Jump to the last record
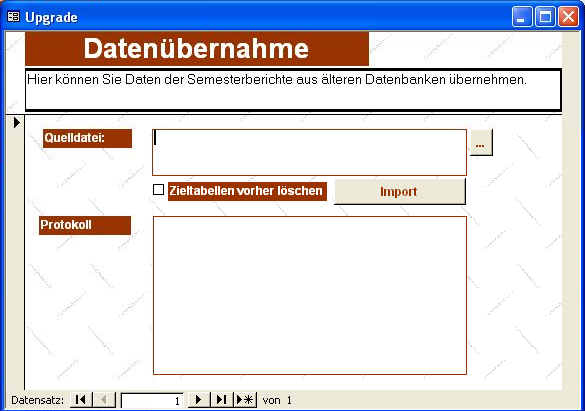The width and height of the screenshot is (585, 411). pyautogui.click(x=222, y=400)
